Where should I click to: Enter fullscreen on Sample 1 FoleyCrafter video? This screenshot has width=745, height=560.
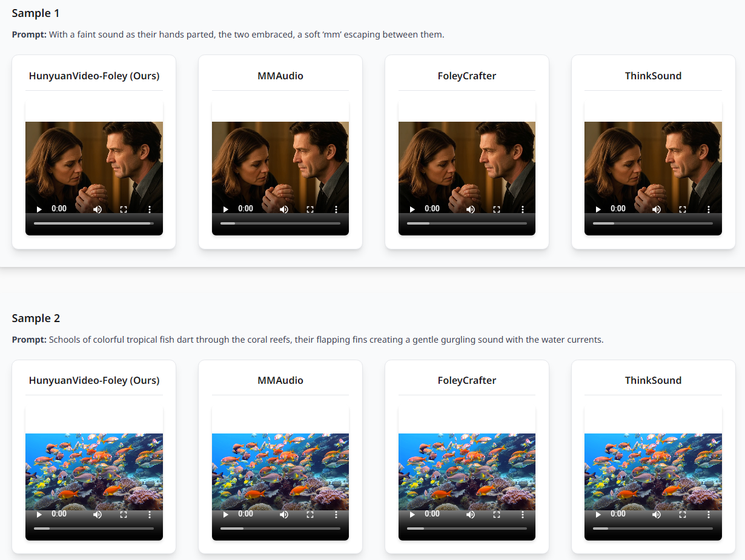tap(497, 209)
